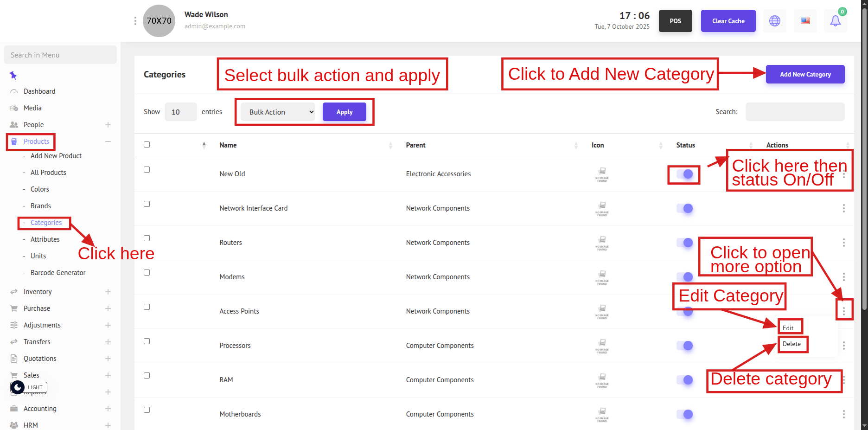Open three-dot actions for Network Interface Card
Image resolution: width=868 pixels, height=430 pixels.
click(x=843, y=208)
